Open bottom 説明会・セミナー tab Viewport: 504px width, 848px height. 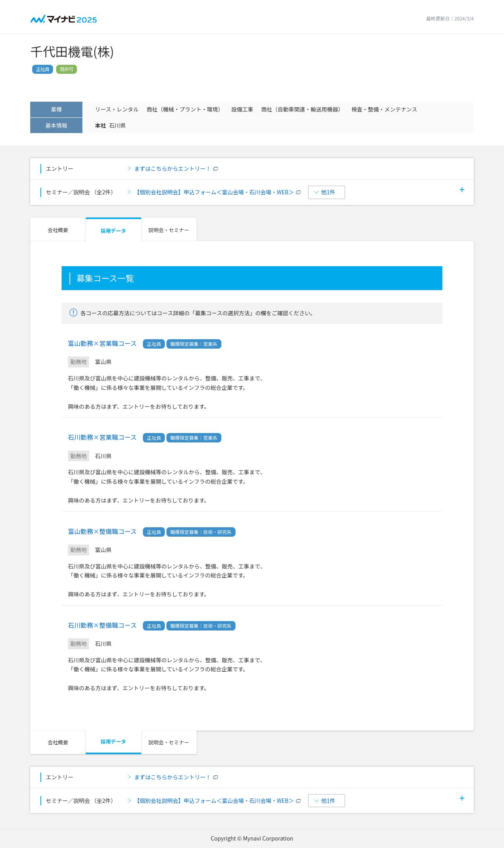tap(169, 742)
